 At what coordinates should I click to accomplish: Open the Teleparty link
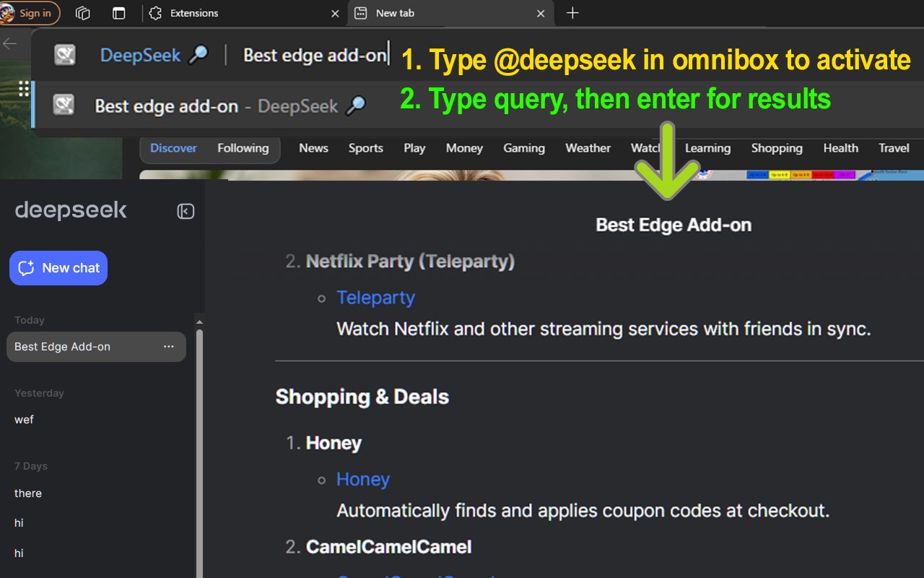375,298
